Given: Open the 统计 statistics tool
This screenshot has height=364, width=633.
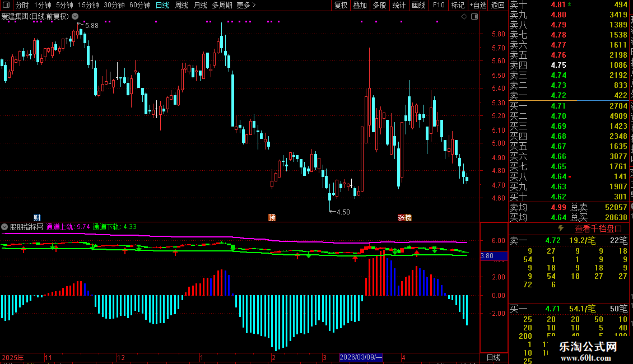Looking at the screenshot, I should tap(399, 5).
